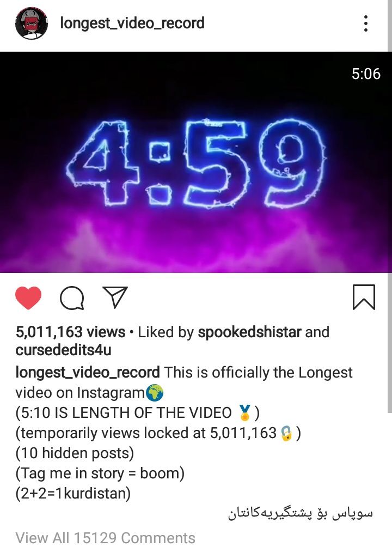Tap the 4:59 video to play

(x=194, y=162)
